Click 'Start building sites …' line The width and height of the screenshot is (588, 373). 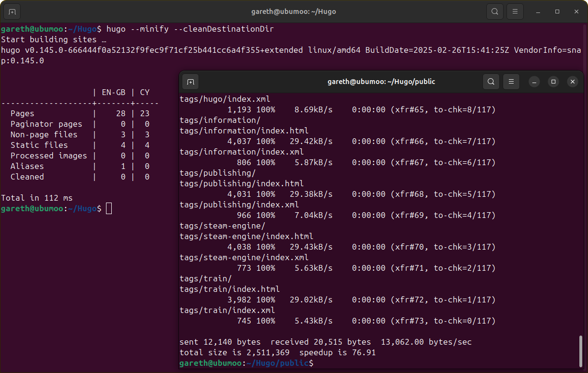[x=54, y=39]
